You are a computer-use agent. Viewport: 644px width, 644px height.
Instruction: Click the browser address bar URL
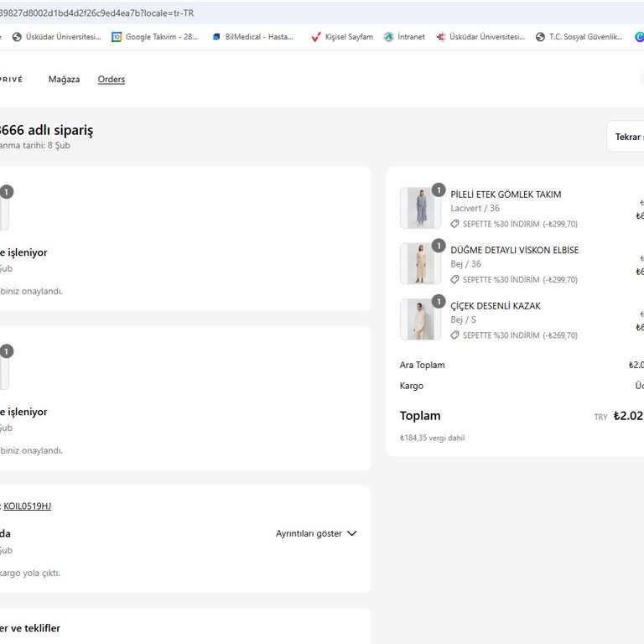coord(97,13)
